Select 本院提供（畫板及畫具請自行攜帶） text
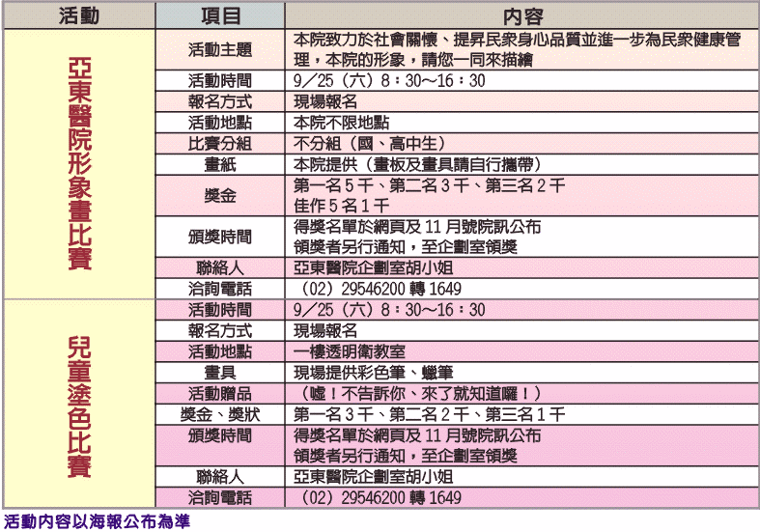 pos(418,165)
